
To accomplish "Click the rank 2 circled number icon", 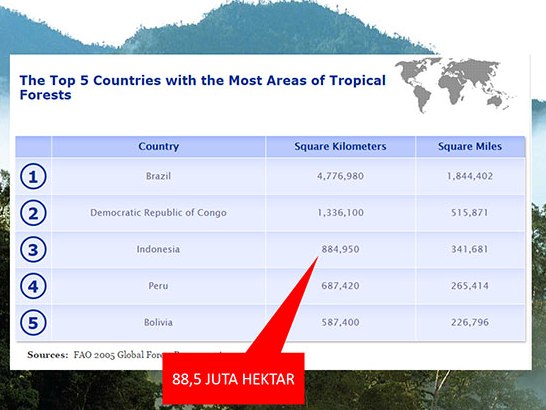I will coord(33,213).
